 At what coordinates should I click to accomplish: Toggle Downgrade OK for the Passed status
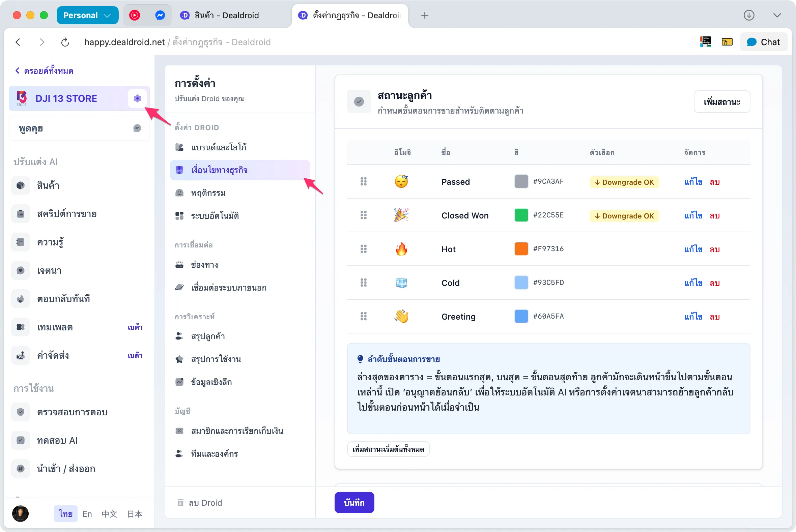(x=624, y=182)
